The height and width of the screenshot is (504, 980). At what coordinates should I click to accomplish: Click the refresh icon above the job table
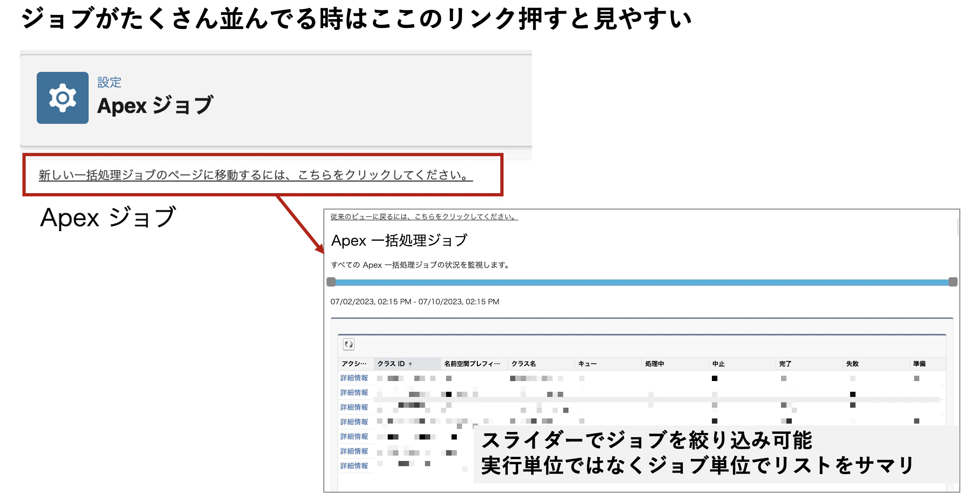[x=348, y=345]
